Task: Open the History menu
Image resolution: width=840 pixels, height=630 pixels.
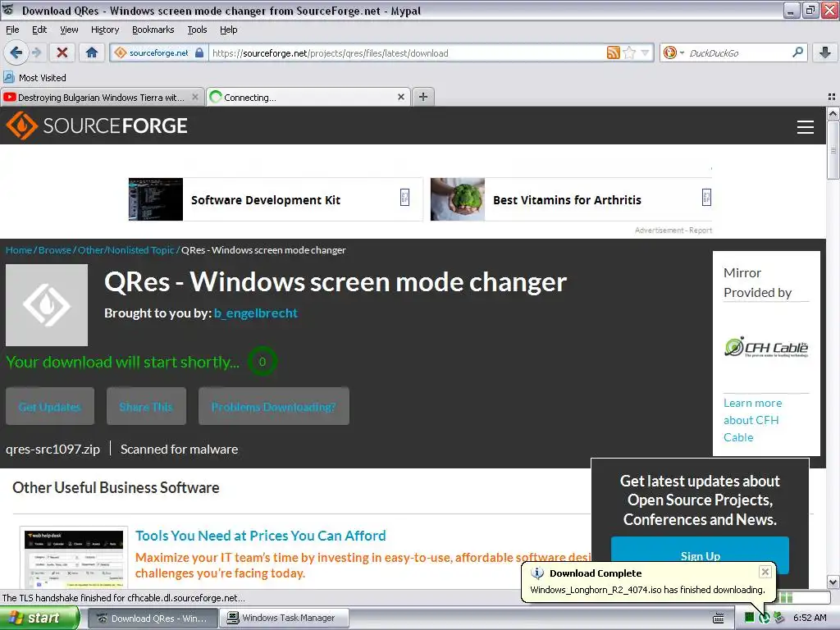Action: 104,30
